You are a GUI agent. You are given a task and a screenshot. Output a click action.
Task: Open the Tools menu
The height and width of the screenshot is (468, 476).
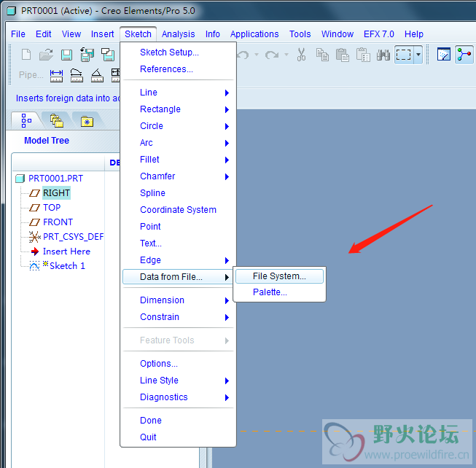[x=300, y=34]
